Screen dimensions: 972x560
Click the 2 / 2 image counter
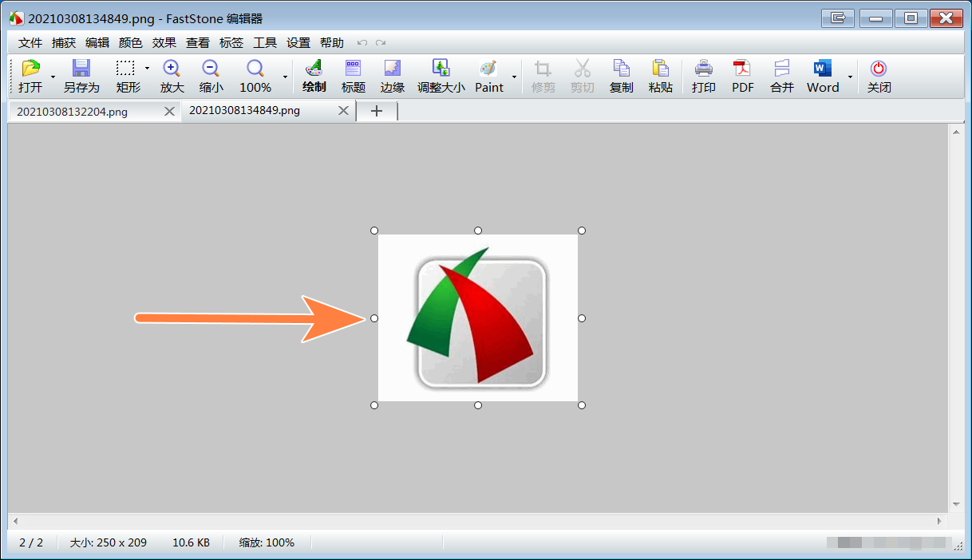pos(31,542)
